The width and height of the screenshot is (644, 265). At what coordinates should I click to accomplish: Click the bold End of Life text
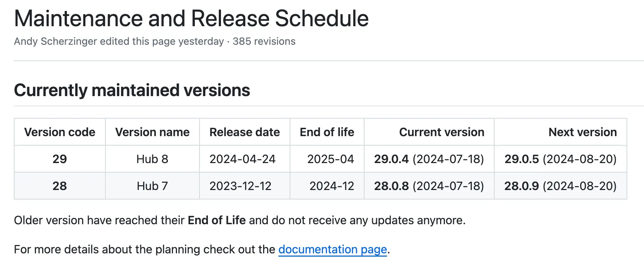click(217, 220)
